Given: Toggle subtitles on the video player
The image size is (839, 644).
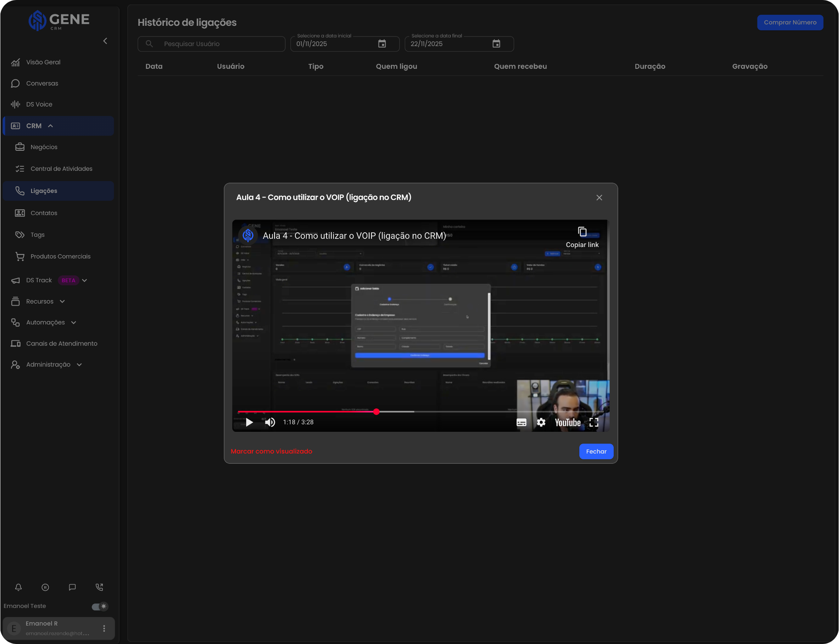Looking at the screenshot, I should [521, 422].
